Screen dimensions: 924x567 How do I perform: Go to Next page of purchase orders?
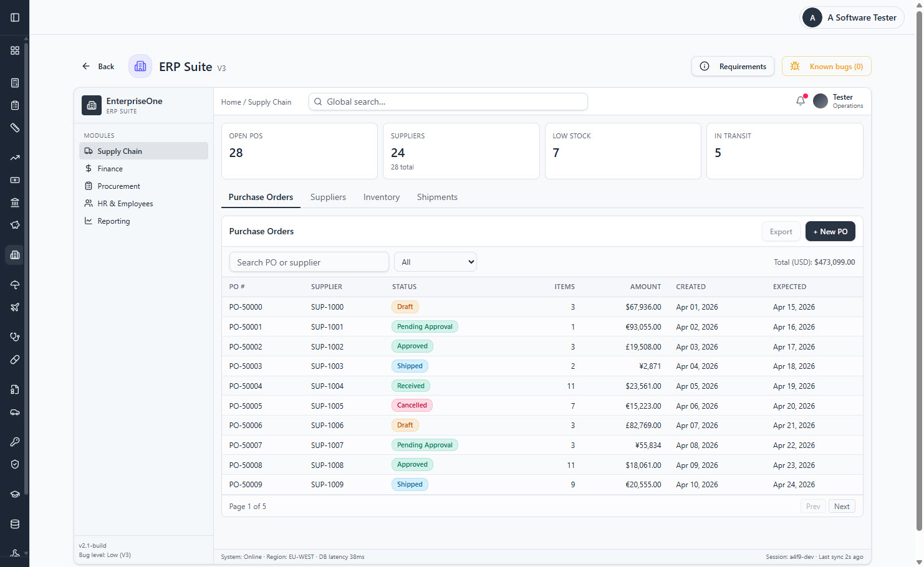tap(842, 506)
